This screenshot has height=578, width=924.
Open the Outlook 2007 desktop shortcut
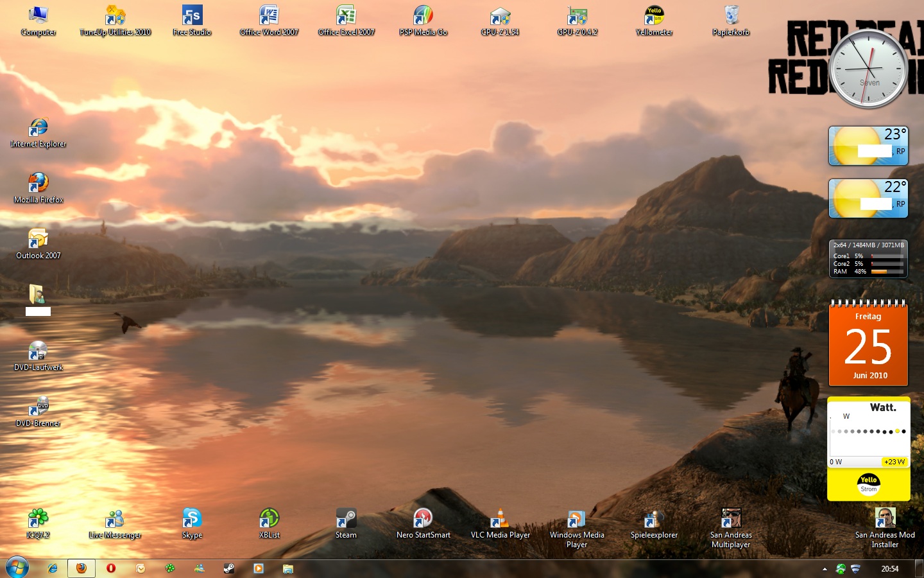pos(38,244)
